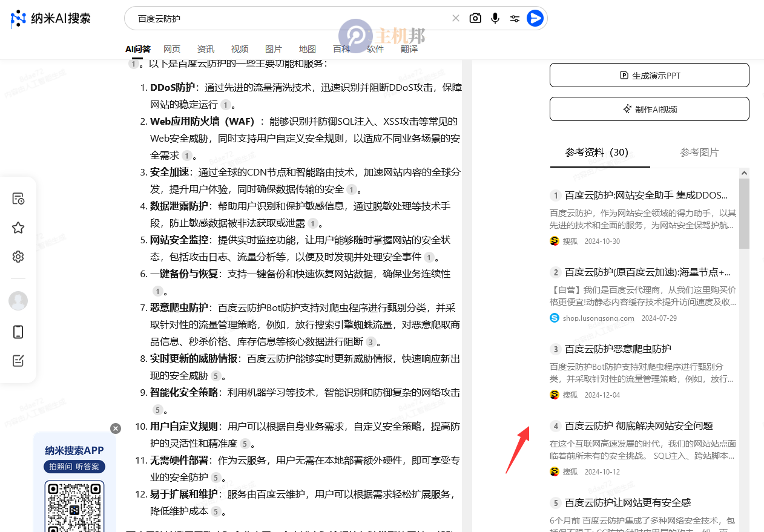The height and width of the screenshot is (532, 764).
Task: Click the 生成演示PPT button
Action: click(650, 75)
